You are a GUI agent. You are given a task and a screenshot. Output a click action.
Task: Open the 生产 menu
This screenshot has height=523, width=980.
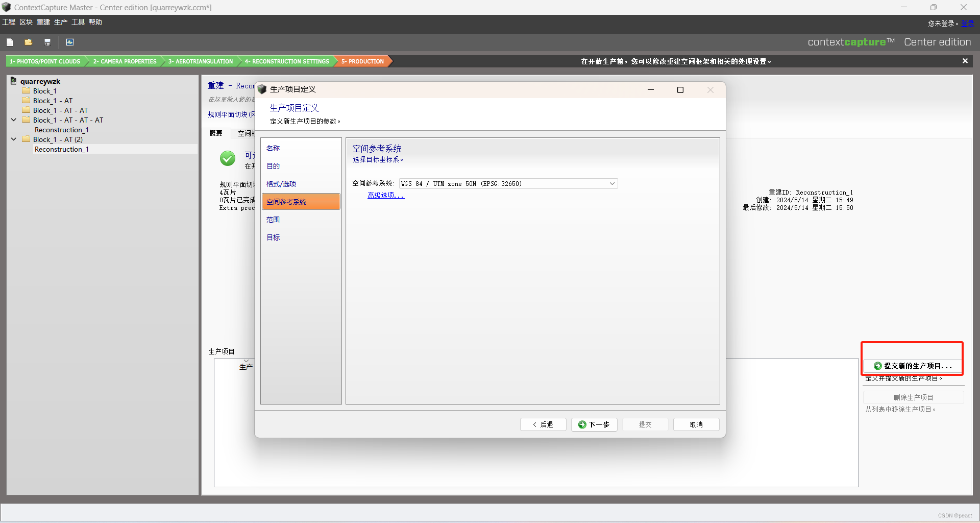click(x=60, y=22)
